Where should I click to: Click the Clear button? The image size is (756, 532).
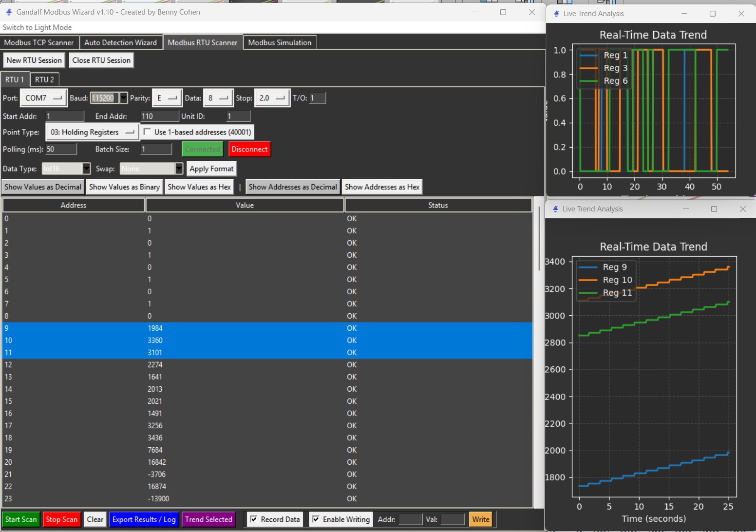point(95,520)
